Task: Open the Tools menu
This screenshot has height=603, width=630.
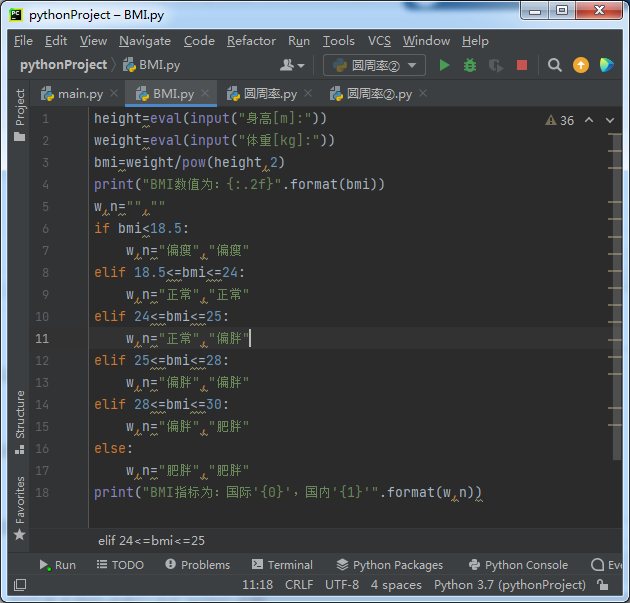Action: (x=339, y=41)
